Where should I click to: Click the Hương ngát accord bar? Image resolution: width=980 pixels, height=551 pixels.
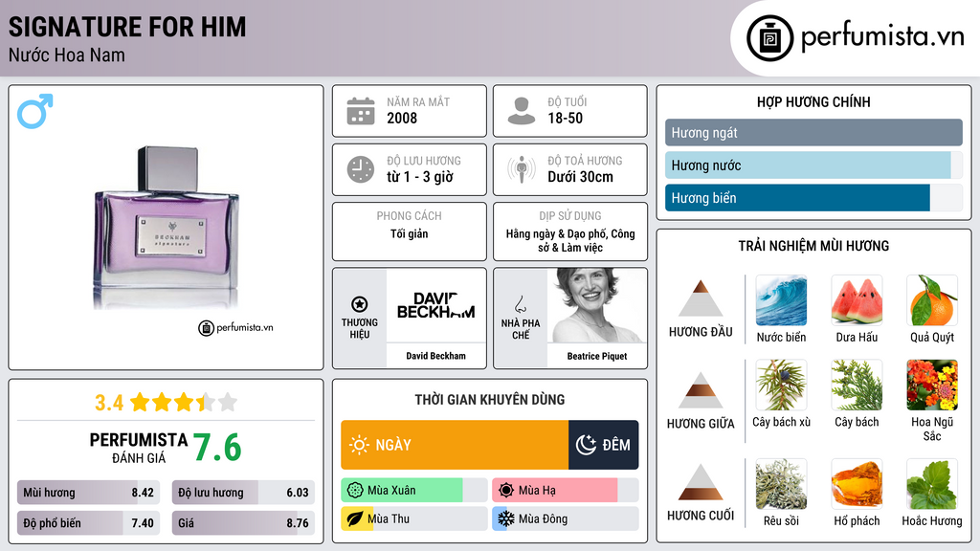tap(813, 132)
